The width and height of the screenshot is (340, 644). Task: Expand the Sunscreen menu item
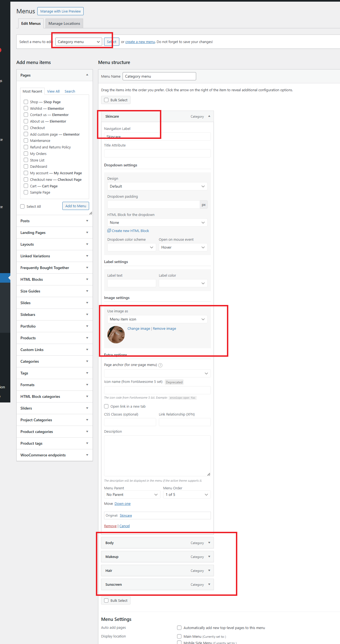click(209, 584)
